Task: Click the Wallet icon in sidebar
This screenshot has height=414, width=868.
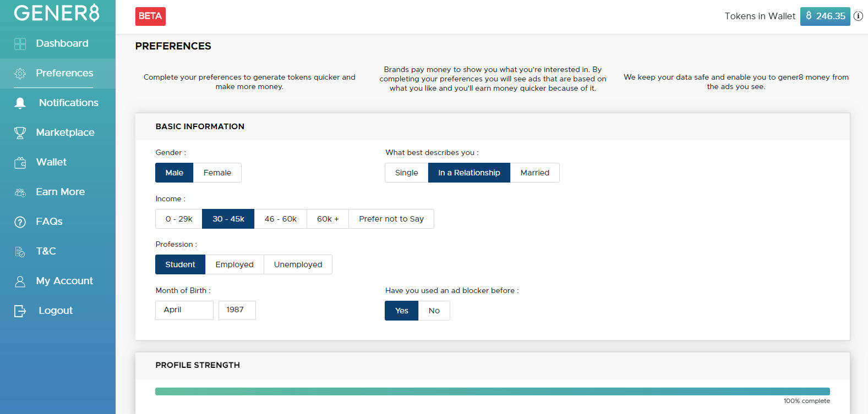Action: [x=20, y=163]
